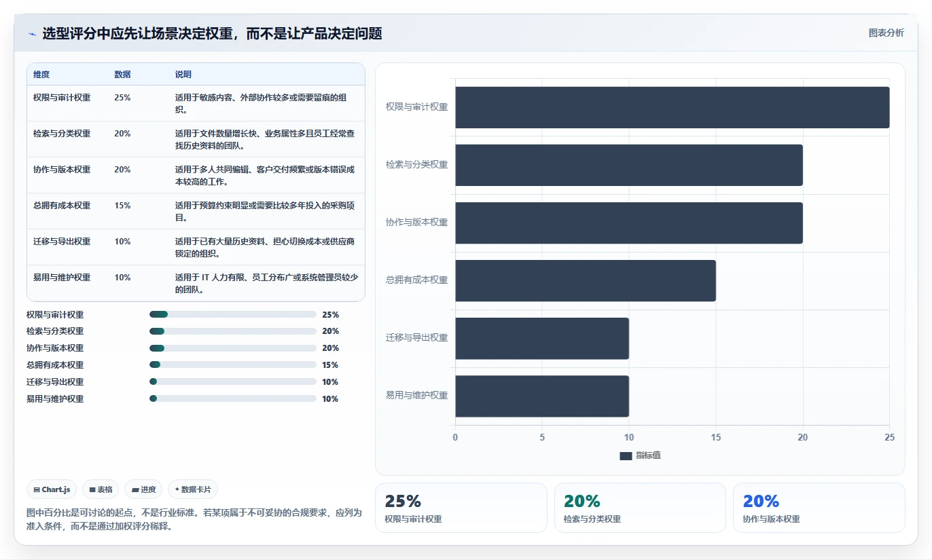
Task: Click the x-axis tick labeled 15
Action: click(716, 438)
